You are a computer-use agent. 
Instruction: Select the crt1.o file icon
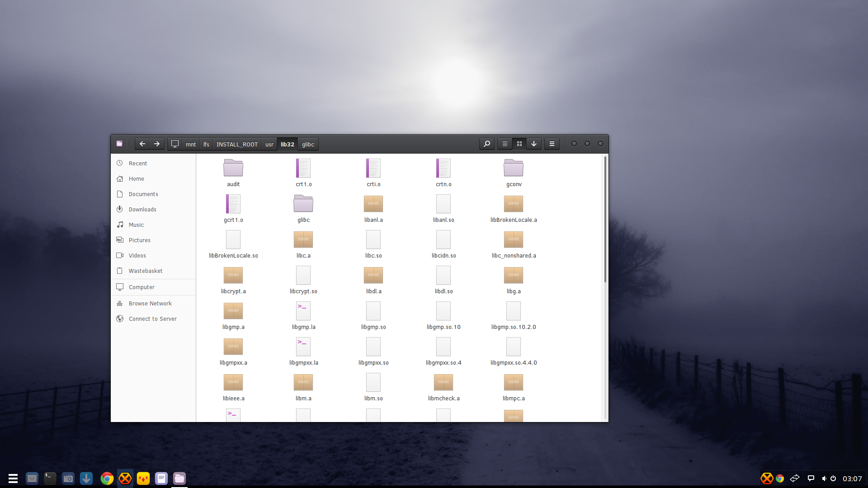click(x=303, y=168)
